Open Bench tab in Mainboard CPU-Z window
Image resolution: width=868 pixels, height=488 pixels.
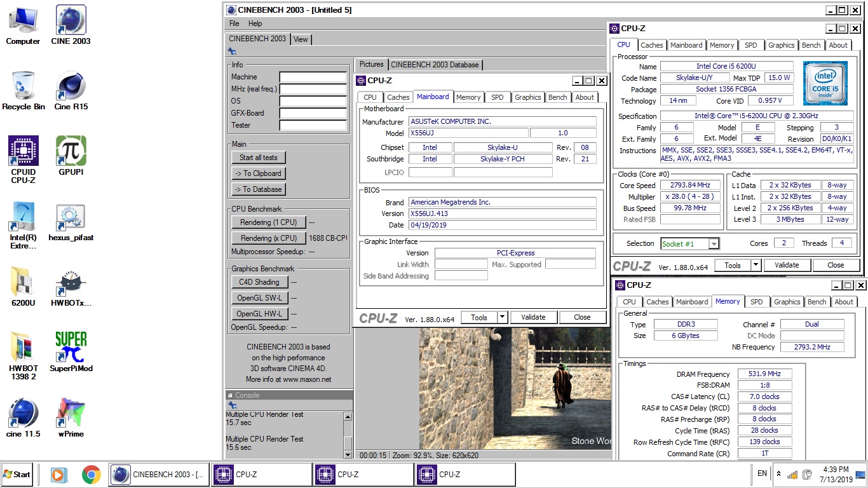557,97
